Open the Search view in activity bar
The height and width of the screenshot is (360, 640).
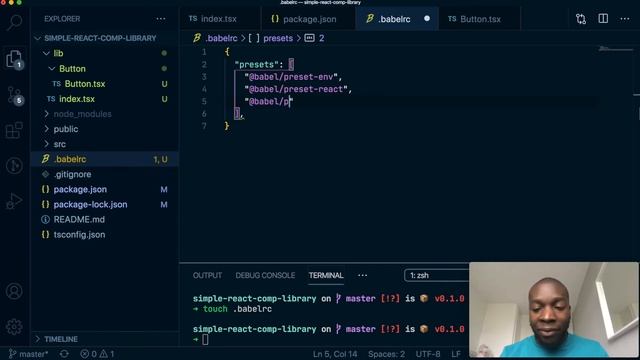(14, 22)
